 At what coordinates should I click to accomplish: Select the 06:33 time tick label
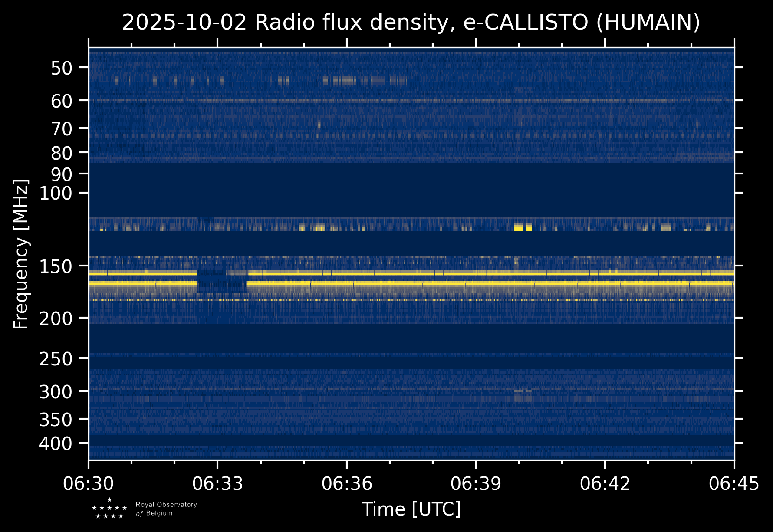(x=217, y=483)
